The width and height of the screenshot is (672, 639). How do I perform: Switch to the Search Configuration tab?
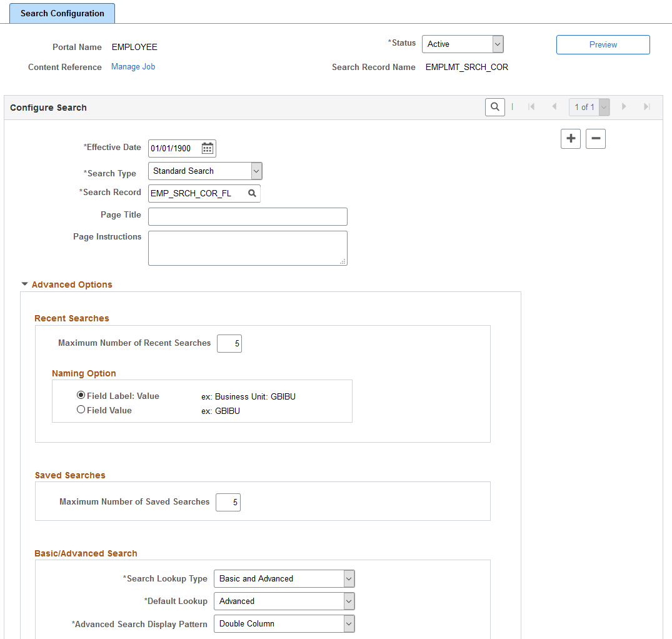click(61, 13)
